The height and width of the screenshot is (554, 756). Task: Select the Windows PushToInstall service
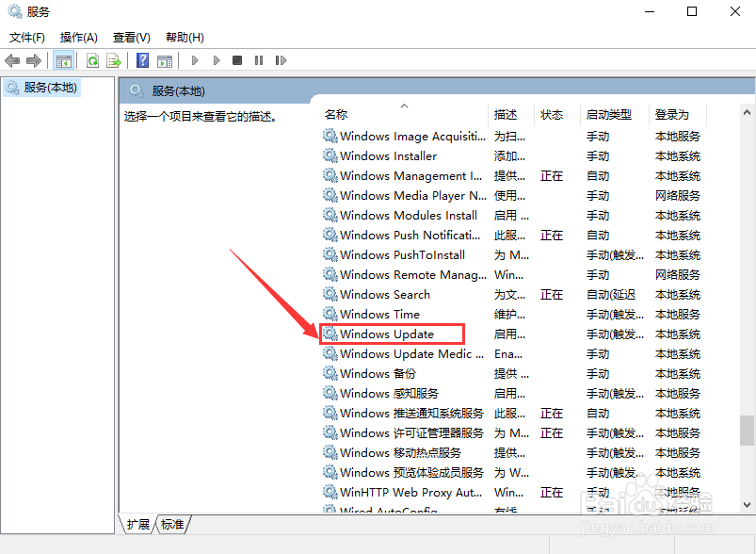click(511, 254)
